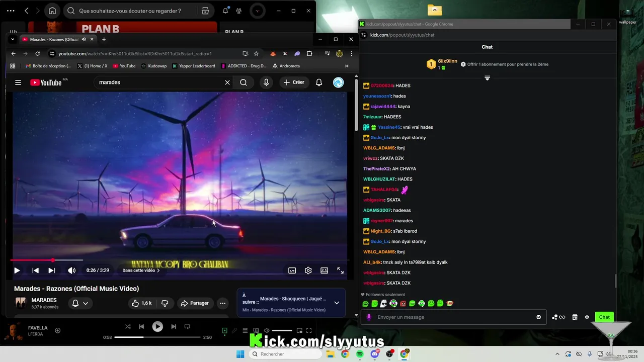
Task: Like the video with 1,6 k likes
Action: pos(141,303)
